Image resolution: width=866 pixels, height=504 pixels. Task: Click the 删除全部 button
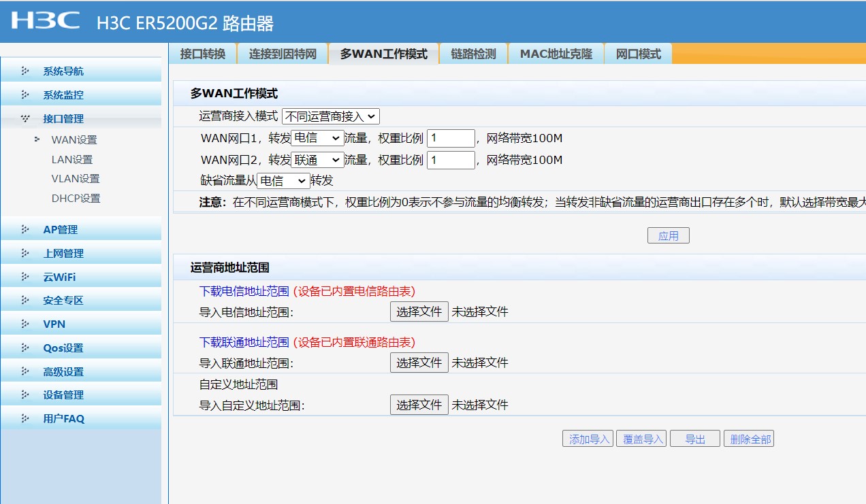pos(749,439)
